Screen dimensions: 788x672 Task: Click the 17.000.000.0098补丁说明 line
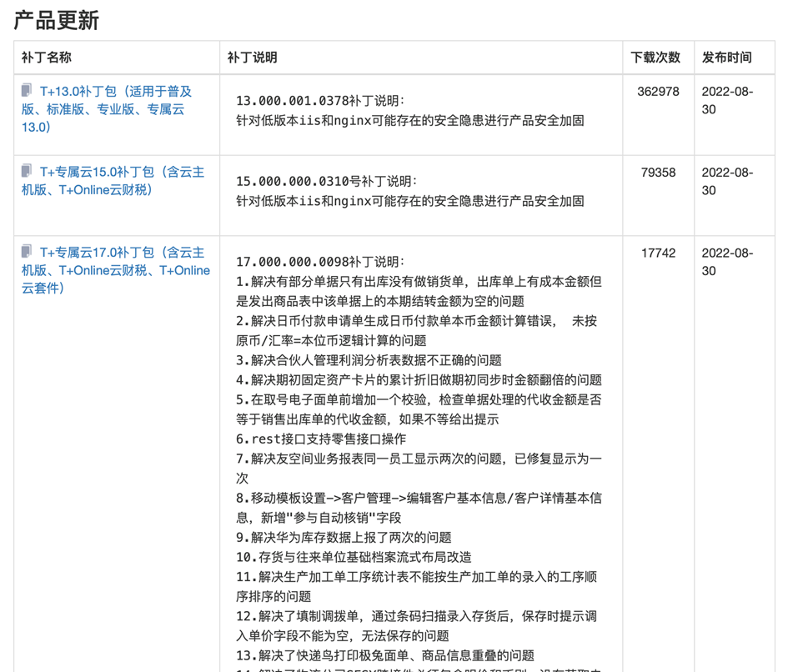[x=320, y=262]
